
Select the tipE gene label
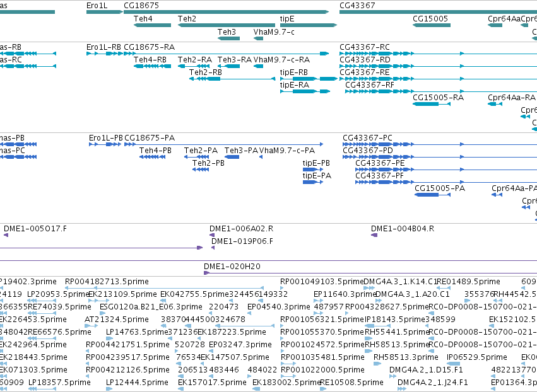pos(287,19)
